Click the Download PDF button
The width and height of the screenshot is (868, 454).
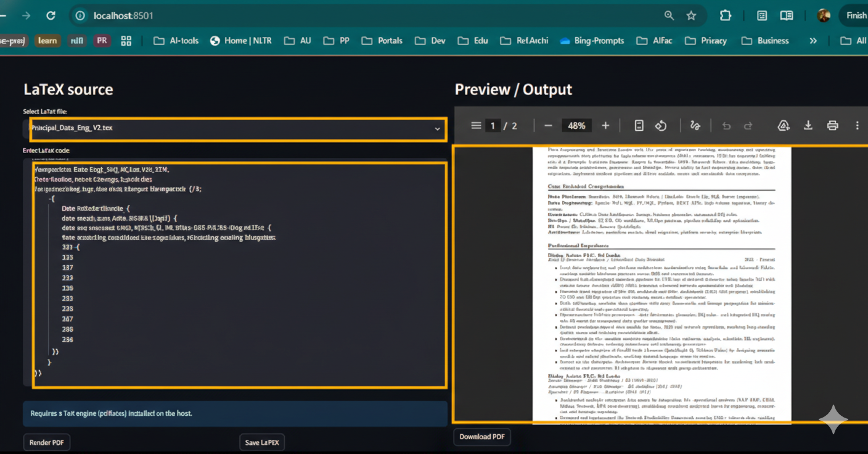click(482, 437)
